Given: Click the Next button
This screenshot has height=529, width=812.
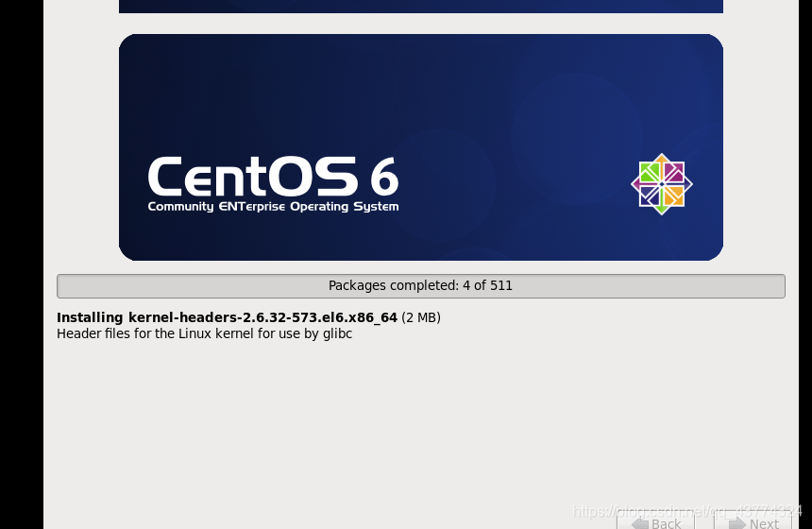Looking at the screenshot, I should tap(753, 521).
